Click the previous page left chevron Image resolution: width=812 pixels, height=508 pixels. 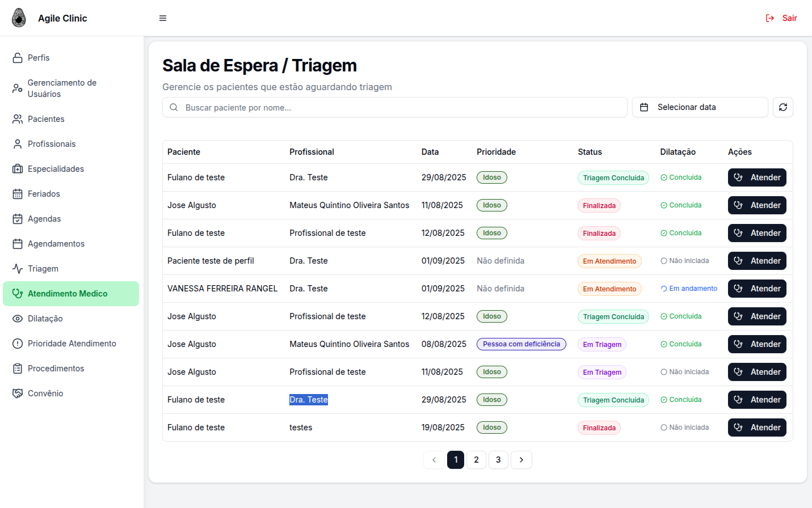pos(434,460)
